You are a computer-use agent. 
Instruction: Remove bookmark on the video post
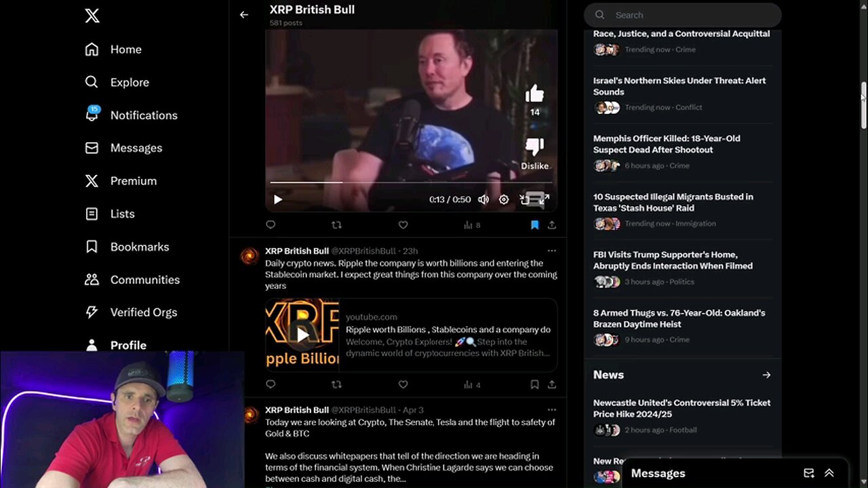click(x=534, y=224)
